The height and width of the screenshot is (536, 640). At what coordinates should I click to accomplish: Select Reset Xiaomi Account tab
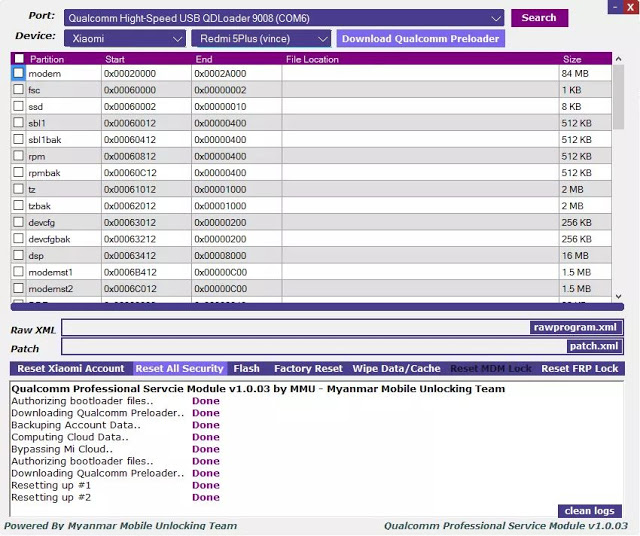click(x=71, y=369)
